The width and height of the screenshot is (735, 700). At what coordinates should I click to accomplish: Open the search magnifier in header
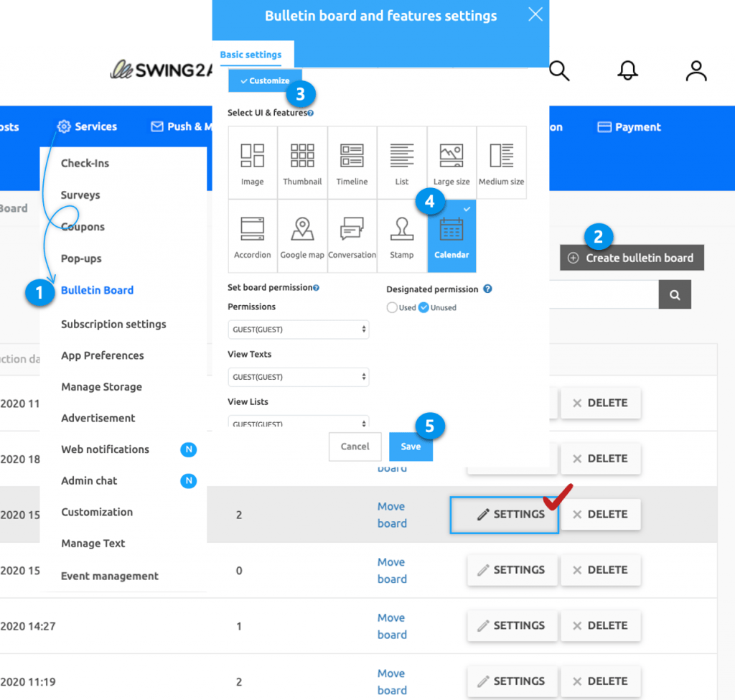click(559, 70)
